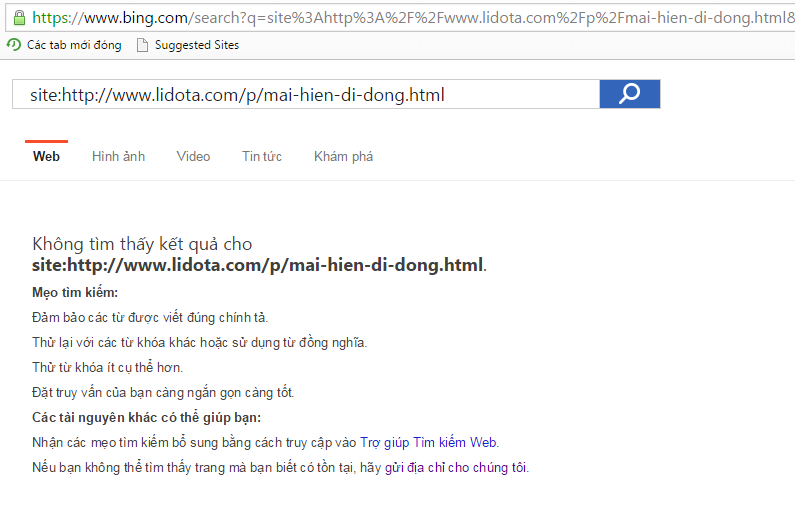
Task: Switch to the Video tab
Action: click(x=193, y=156)
